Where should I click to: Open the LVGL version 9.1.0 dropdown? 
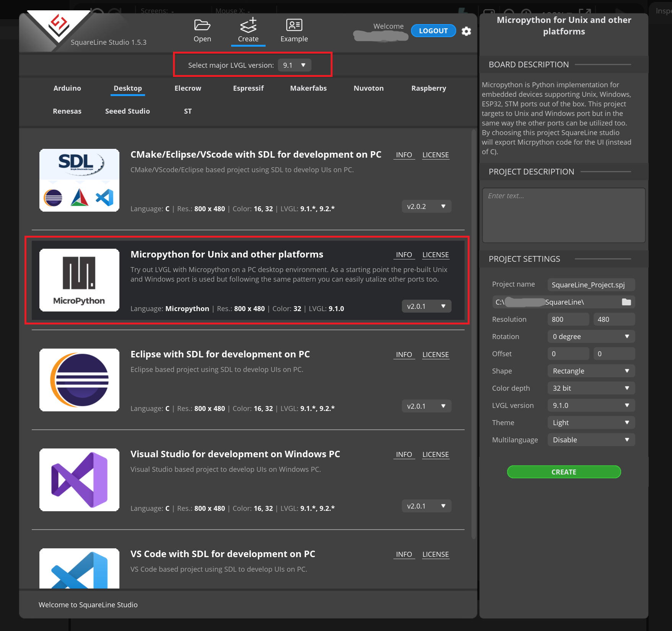(591, 405)
